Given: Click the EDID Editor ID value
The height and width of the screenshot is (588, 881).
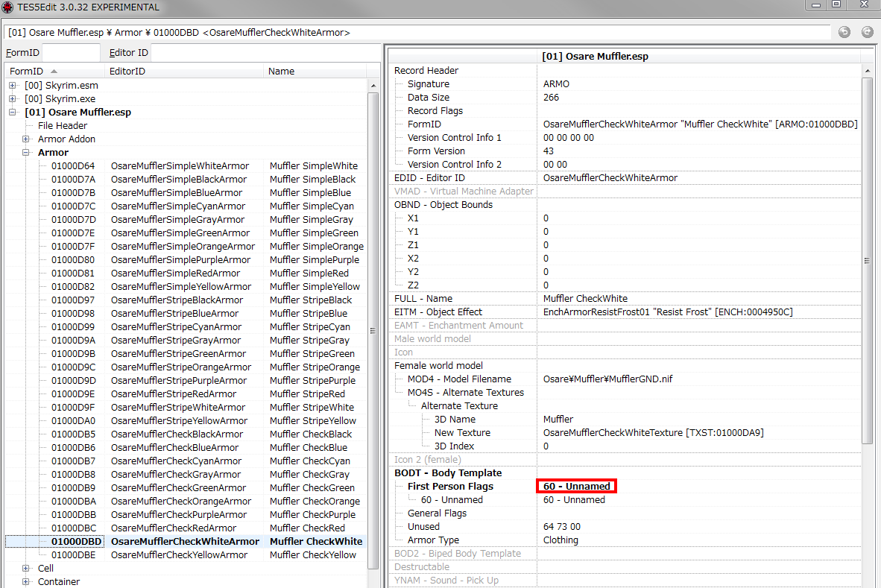Looking at the screenshot, I should click(610, 178).
